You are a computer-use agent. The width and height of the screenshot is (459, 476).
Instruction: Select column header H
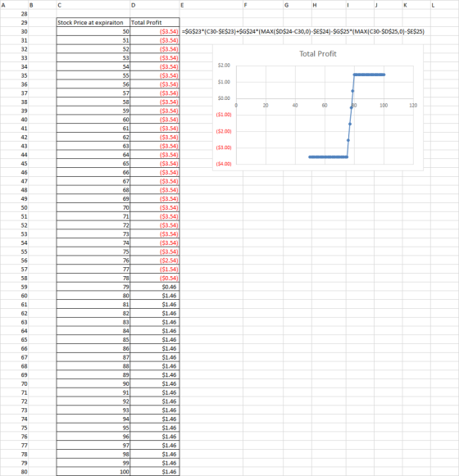(329, 5)
